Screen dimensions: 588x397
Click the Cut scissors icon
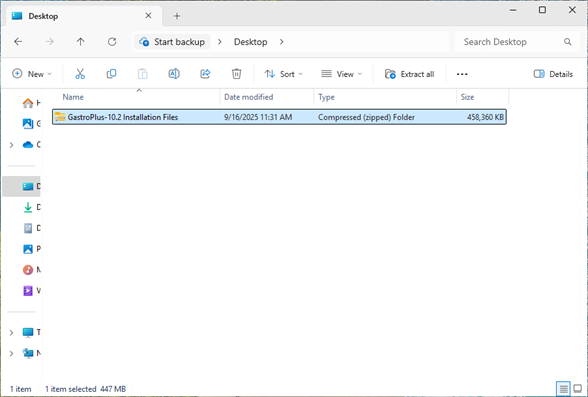[x=80, y=74]
